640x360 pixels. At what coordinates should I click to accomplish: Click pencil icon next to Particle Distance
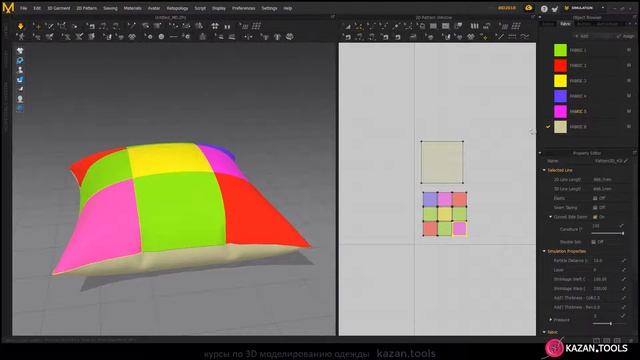[624, 260]
